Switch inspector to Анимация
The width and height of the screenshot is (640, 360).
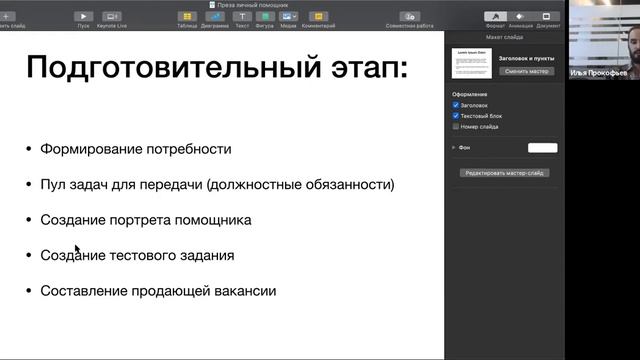520,16
